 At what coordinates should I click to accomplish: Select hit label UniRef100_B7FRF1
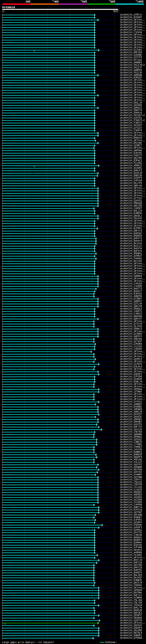point(131,228)
